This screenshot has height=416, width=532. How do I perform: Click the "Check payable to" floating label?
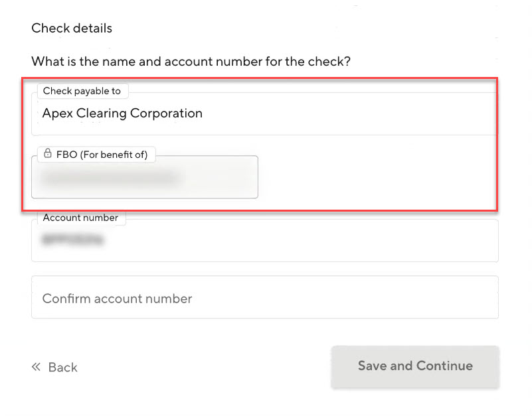(x=82, y=91)
